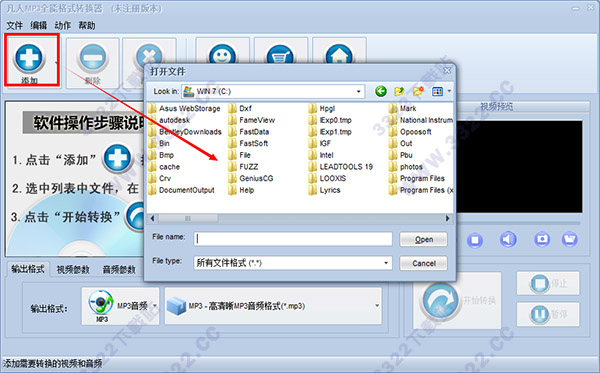Click the create new folder icon
This screenshot has height=373, width=600.
pyautogui.click(x=418, y=91)
